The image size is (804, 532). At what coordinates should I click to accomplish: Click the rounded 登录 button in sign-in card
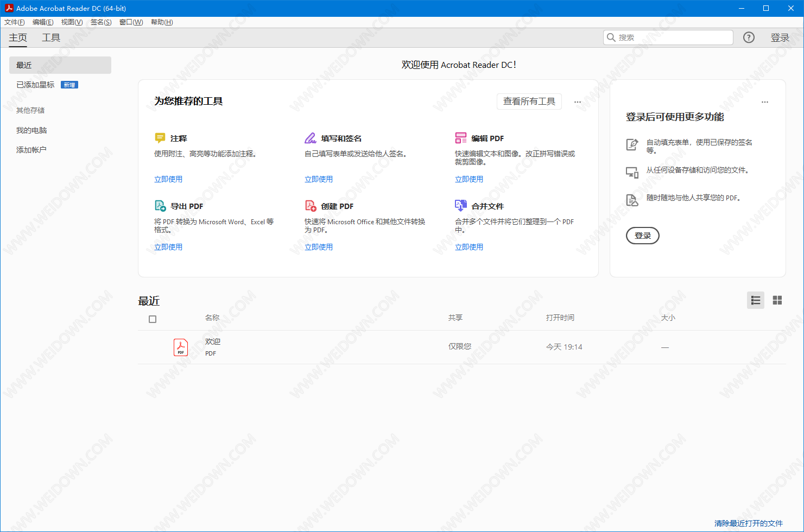(643, 236)
